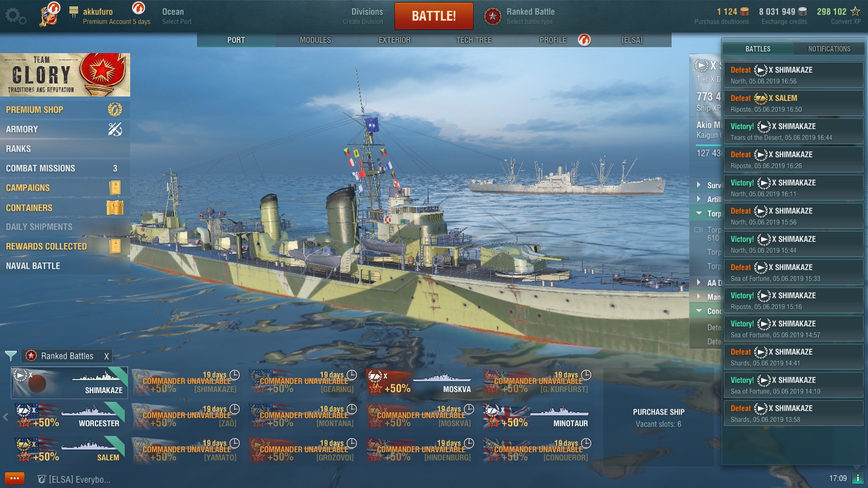Select the Worcester ship in carousel
Screen dimensions: 868x488
tap(69, 416)
